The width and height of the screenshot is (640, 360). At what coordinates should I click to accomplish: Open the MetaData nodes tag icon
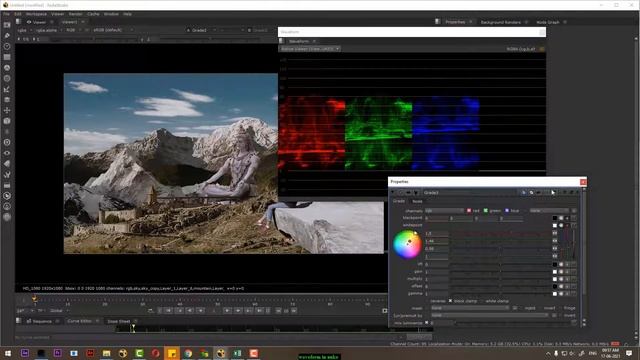[x=7, y=164]
